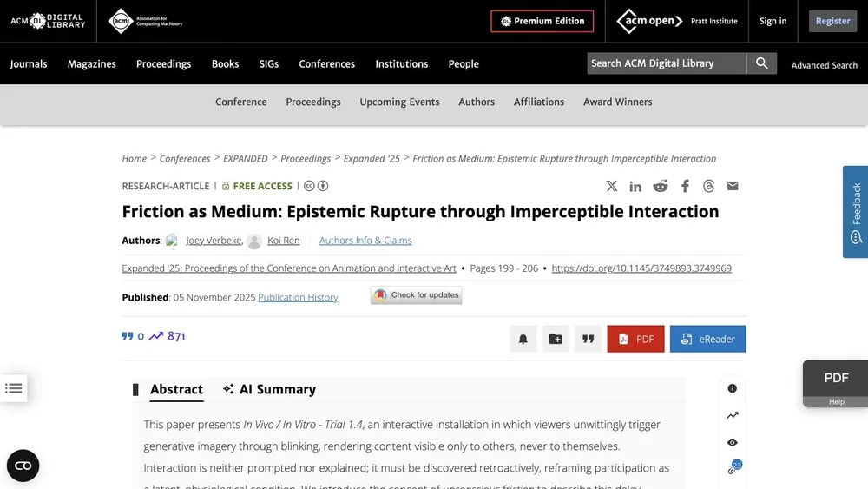Share article on Threads
This screenshot has height=489, width=868.
pyautogui.click(x=708, y=186)
